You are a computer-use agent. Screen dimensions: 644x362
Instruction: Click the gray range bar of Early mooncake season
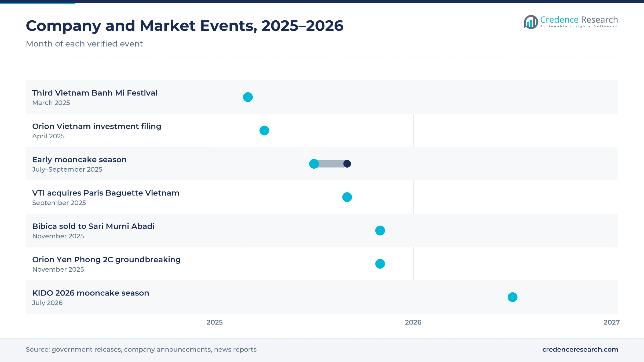tap(331, 164)
